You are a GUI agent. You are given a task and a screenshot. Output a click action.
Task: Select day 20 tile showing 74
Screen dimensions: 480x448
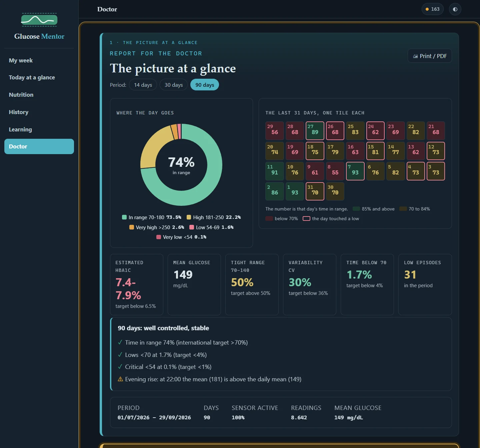(x=275, y=151)
